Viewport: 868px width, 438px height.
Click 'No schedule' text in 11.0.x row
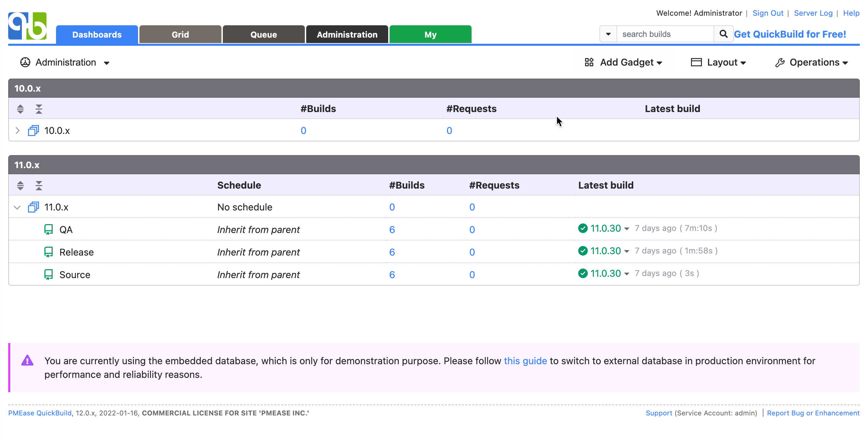coord(245,207)
